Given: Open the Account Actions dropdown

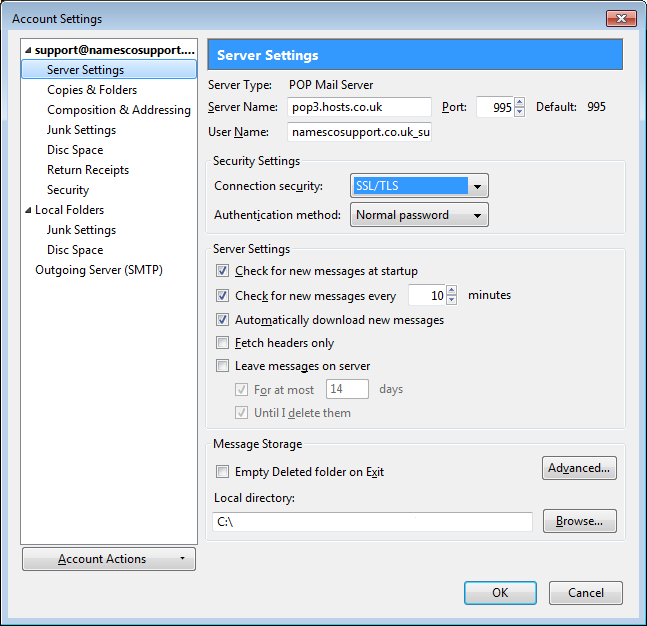Looking at the screenshot, I should point(109,559).
